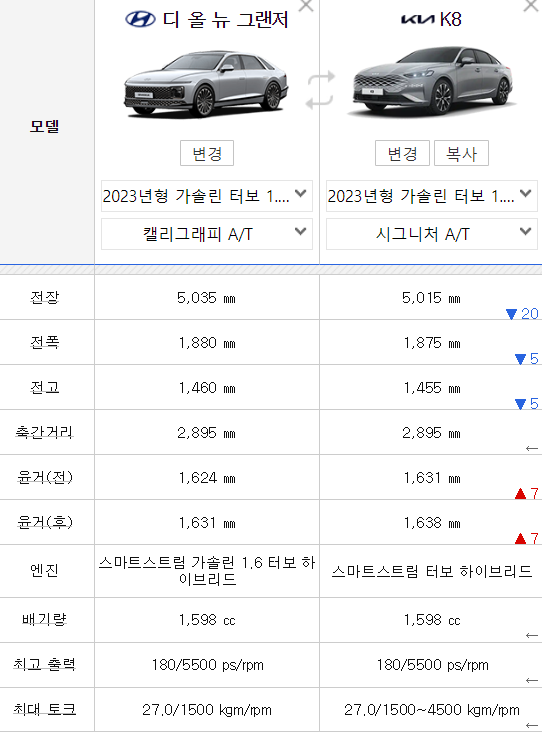
Task: Click the 배기량 equal arrow indicator
Action: pyautogui.click(x=532, y=636)
